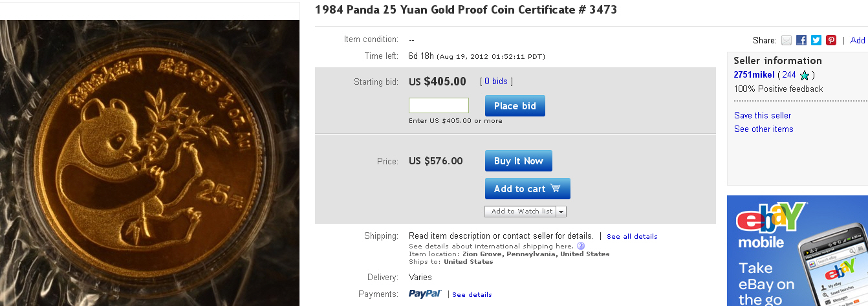The image size is (868, 306).
Task: Click the international shipping help icon
Action: click(x=581, y=246)
